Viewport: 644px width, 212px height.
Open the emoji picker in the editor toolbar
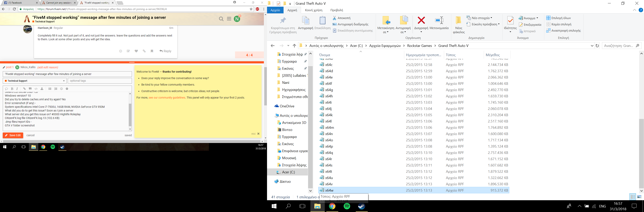tap(61, 89)
